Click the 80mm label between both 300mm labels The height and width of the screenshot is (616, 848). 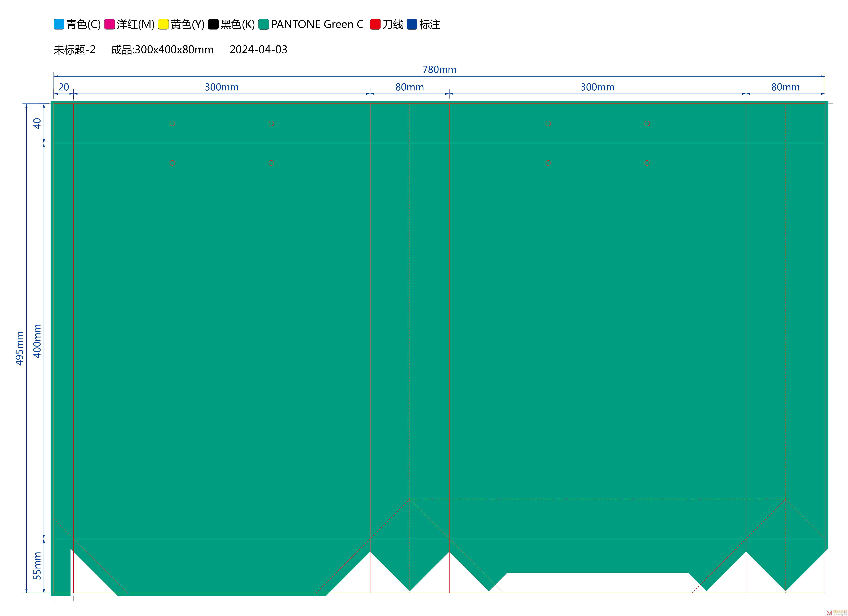click(x=410, y=87)
